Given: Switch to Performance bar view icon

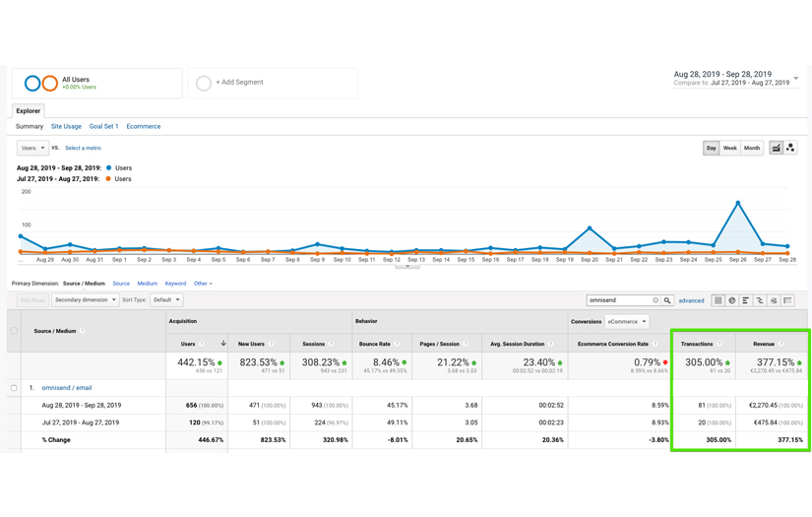Looking at the screenshot, I should [746, 300].
